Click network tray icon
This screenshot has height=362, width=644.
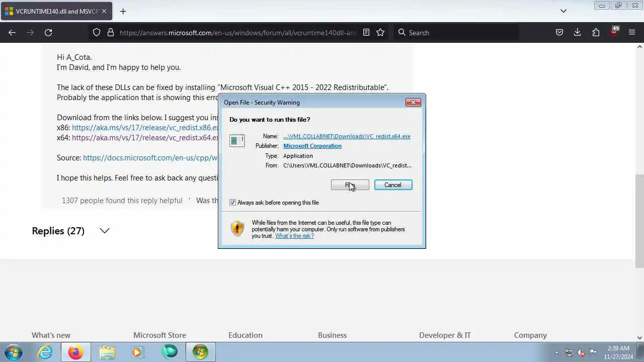[569, 352]
